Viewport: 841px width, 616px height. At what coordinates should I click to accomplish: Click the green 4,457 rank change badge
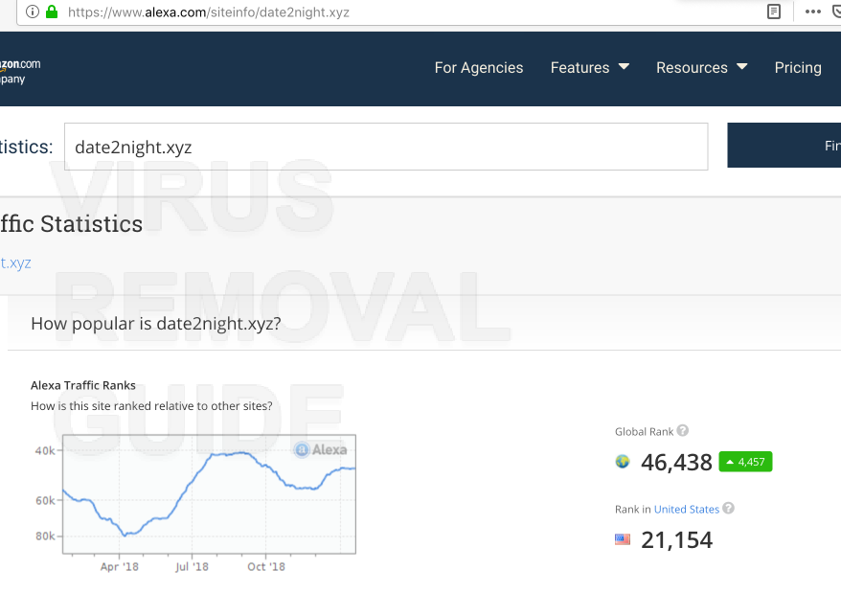pyautogui.click(x=745, y=462)
